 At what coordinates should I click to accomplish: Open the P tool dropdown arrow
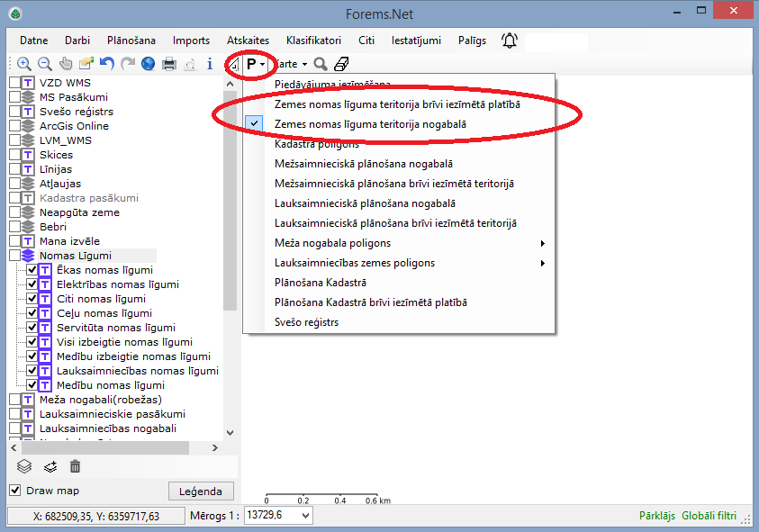(262, 65)
